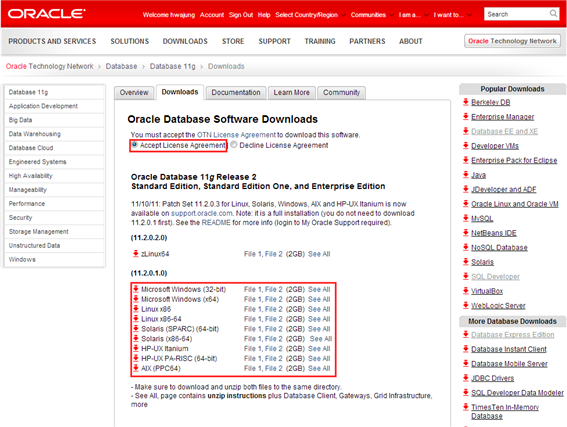Click the Oracle logo in the header

click(47, 14)
